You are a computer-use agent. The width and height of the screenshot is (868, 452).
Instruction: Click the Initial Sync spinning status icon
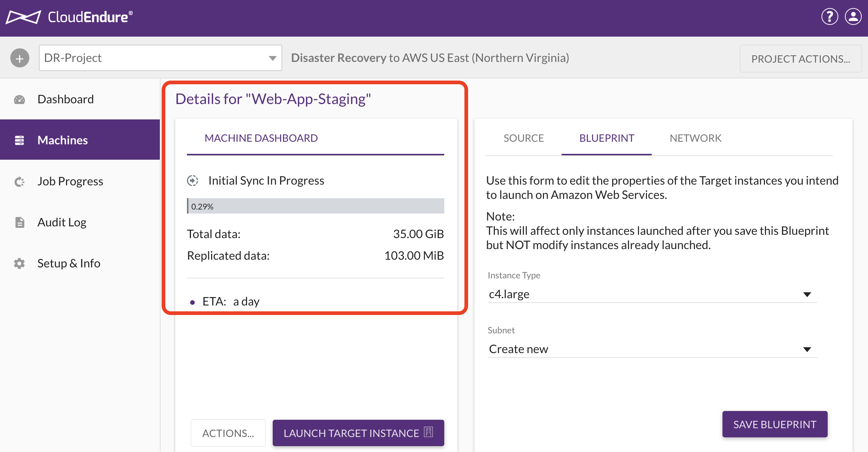pos(194,181)
